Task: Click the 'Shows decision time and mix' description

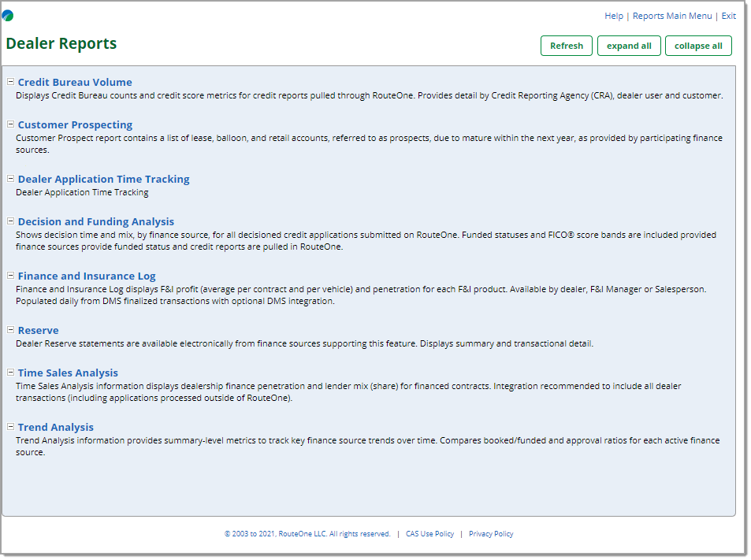Action: (x=367, y=241)
